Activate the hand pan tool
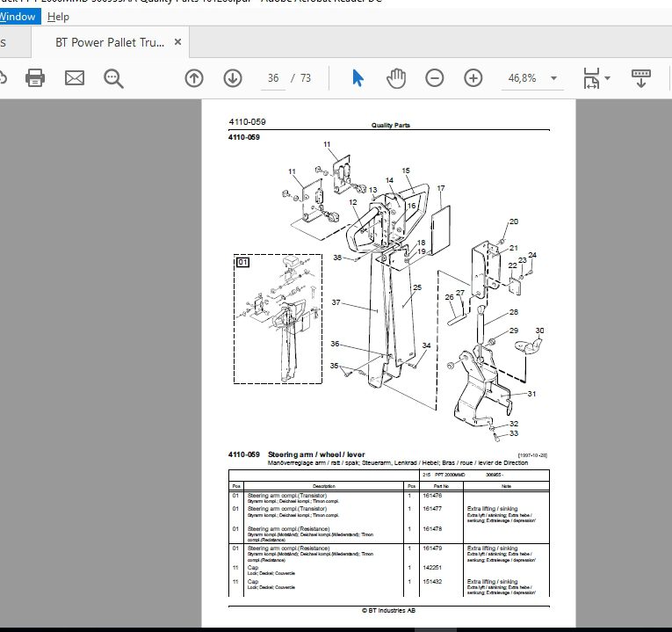 [396, 78]
